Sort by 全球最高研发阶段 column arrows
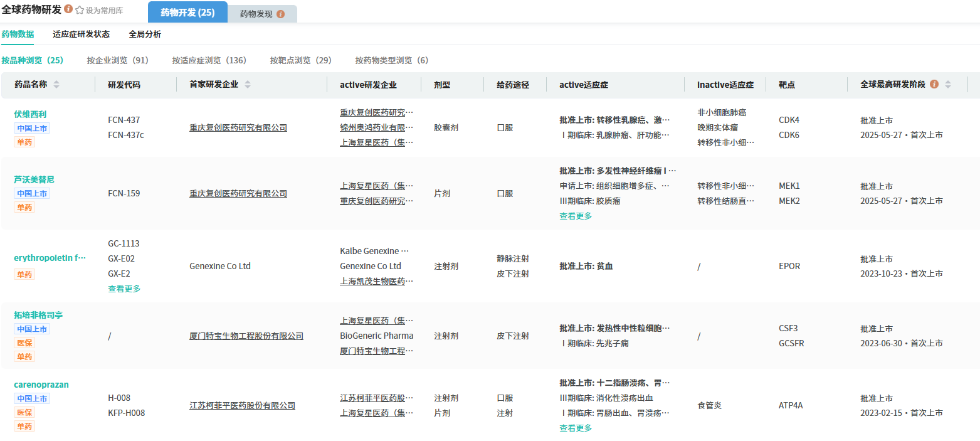The width and height of the screenshot is (980, 441). point(947,85)
